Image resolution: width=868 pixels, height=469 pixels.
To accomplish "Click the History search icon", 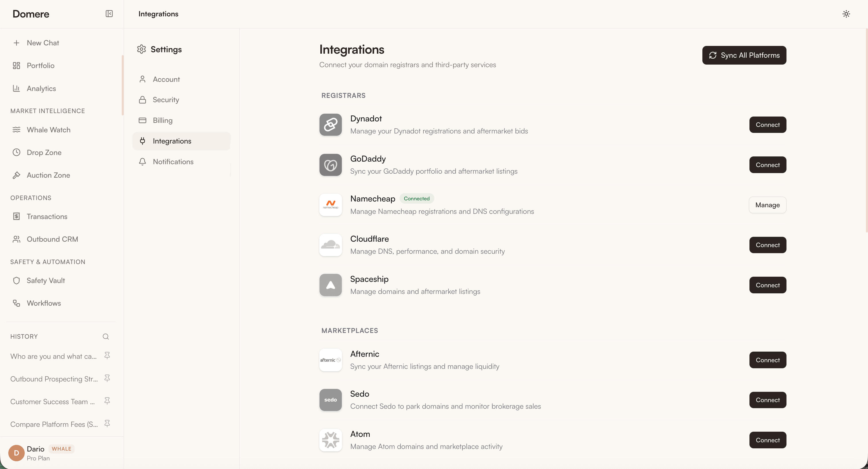I will click(105, 336).
